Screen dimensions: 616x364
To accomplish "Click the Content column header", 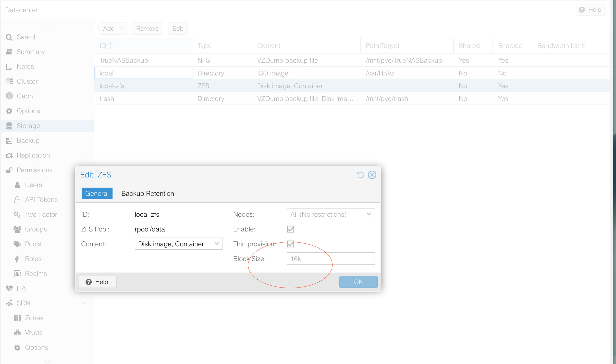I will click(x=306, y=46).
